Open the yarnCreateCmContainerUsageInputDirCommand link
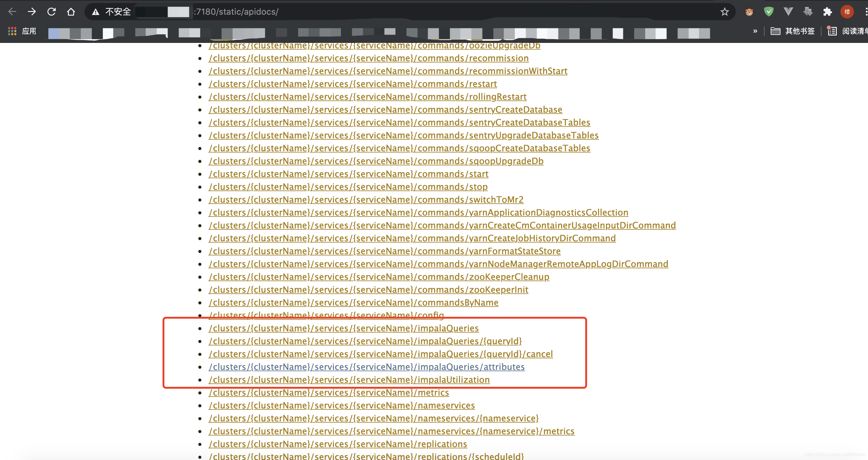The height and width of the screenshot is (460, 868). point(442,225)
